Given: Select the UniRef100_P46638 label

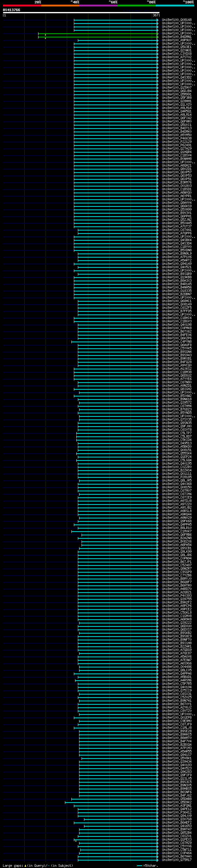Looking at the screenshot, I should coord(177,139).
